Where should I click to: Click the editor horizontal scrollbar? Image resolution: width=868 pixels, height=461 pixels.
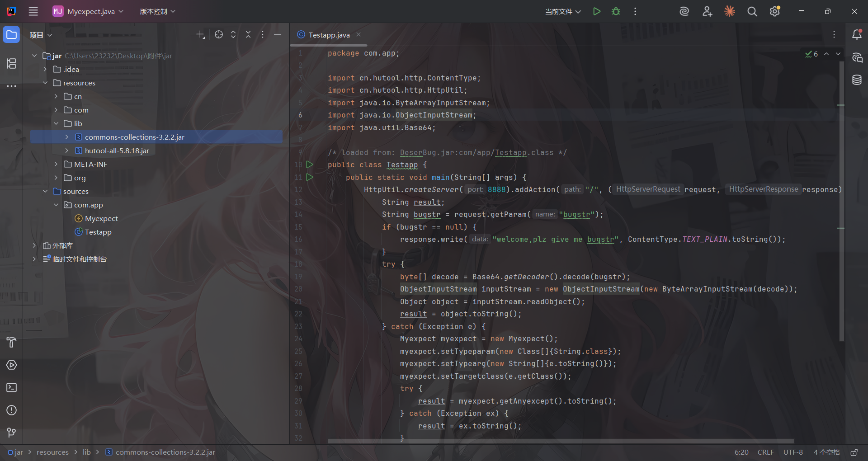pos(561,441)
